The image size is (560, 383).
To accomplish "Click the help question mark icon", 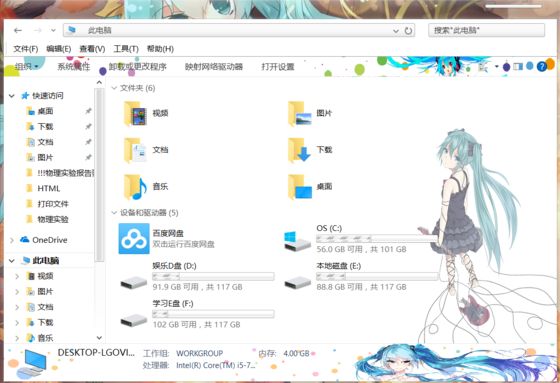I will (x=541, y=66).
